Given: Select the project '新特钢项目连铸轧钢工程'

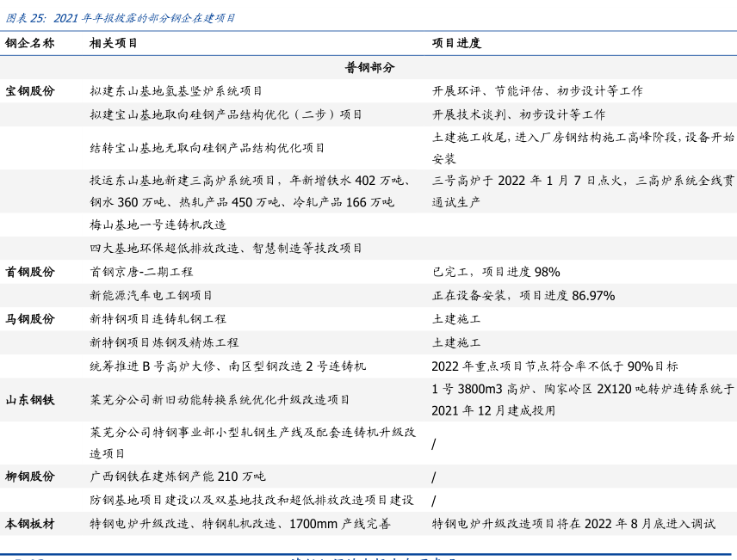Looking at the screenshot, I should point(158,319).
